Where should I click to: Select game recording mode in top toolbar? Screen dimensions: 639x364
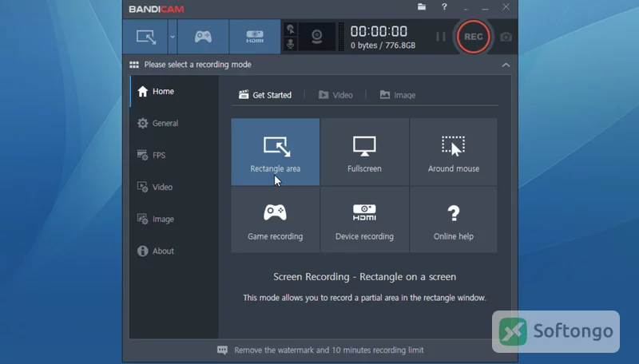203,37
